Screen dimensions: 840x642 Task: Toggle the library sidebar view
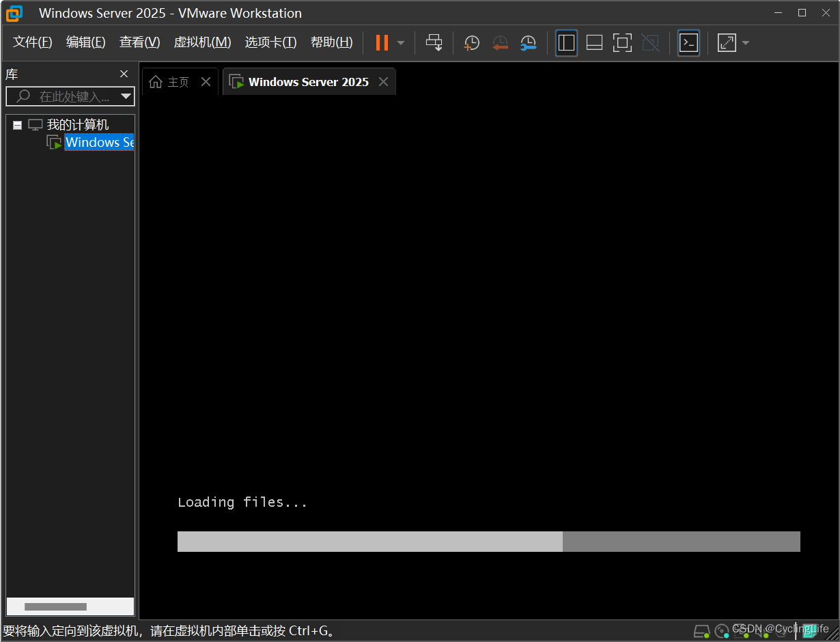point(566,43)
